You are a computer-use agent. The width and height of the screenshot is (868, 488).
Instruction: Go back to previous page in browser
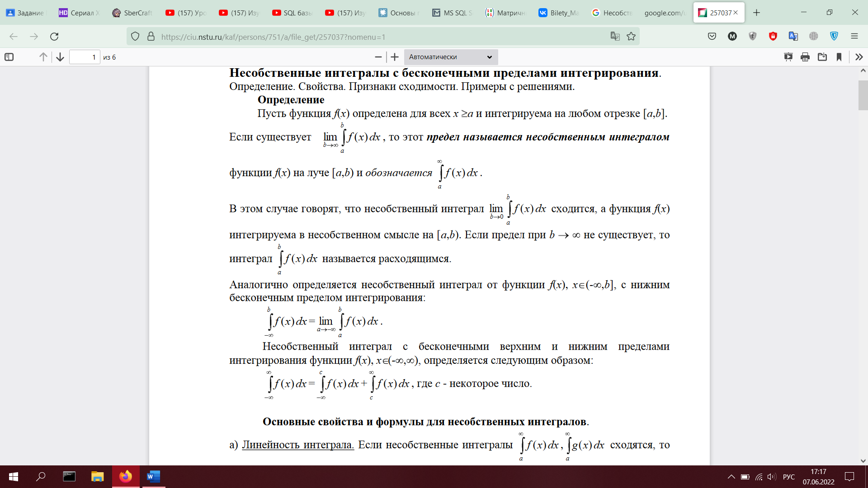(14, 37)
